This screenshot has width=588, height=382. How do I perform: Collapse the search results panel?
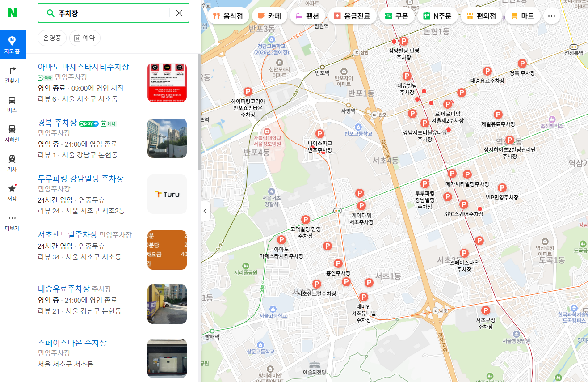pyautogui.click(x=205, y=211)
